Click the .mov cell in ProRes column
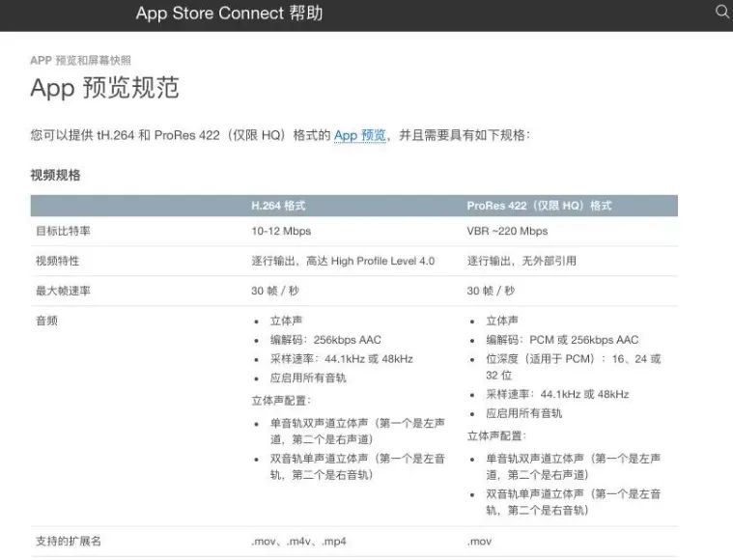 pyautogui.click(x=479, y=542)
